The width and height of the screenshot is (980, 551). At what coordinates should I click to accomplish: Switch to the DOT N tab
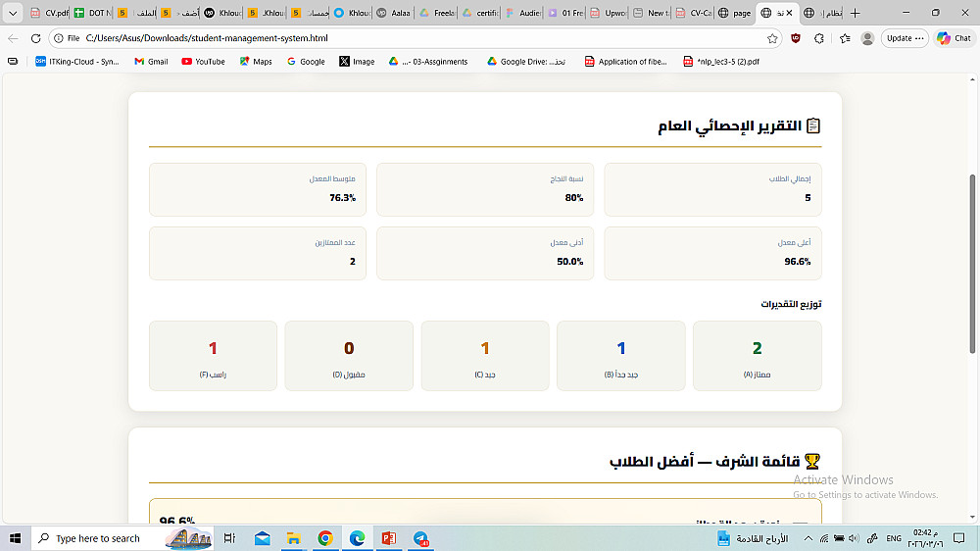tap(92, 13)
